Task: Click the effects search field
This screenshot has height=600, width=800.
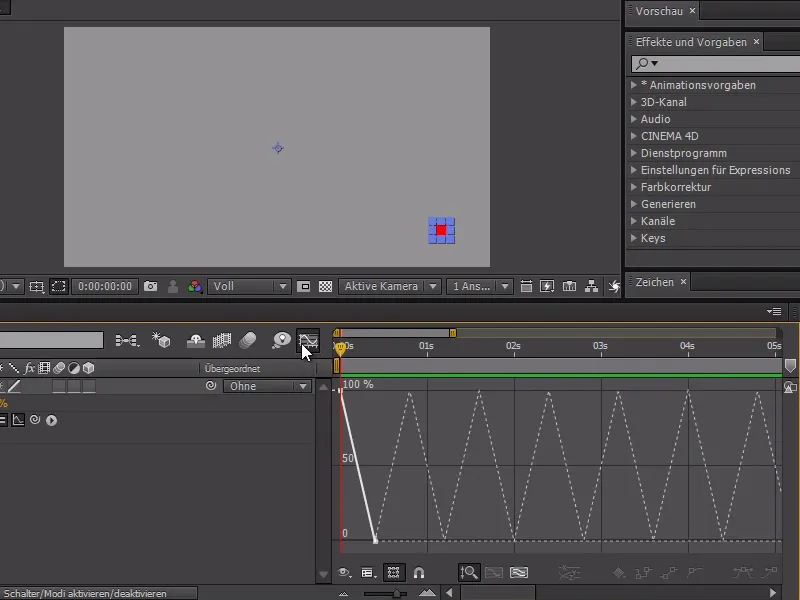Action: click(715, 63)
